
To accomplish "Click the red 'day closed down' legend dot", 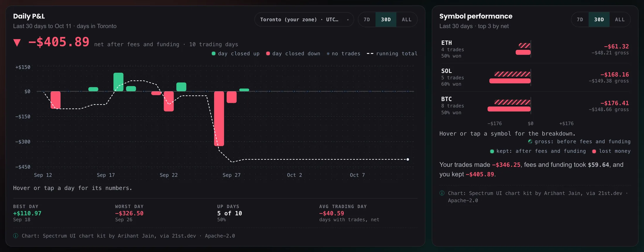I will (268, 54).
